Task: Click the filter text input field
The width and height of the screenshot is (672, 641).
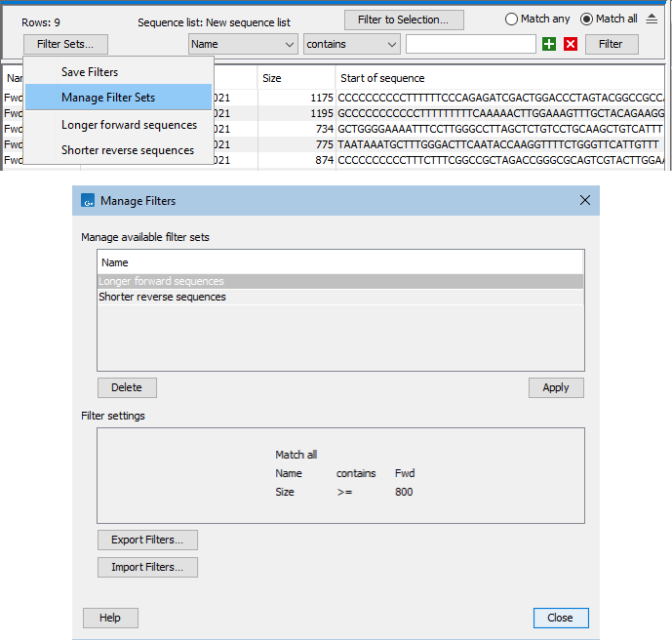Action: (x=470, y=44)
